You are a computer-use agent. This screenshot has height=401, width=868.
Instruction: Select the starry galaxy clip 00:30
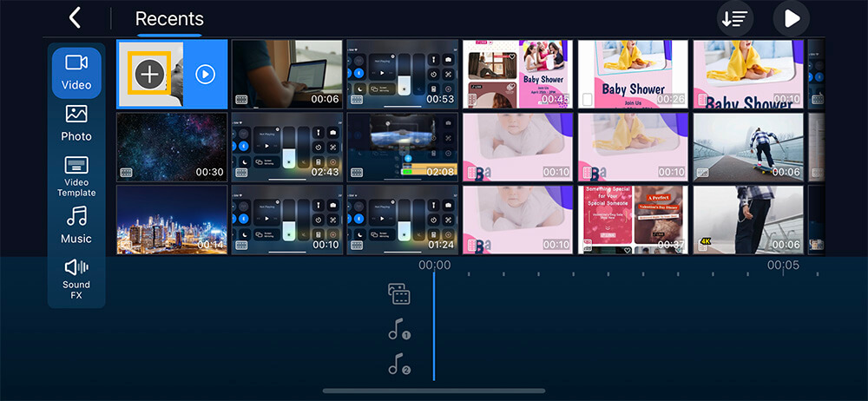[172, 147]
